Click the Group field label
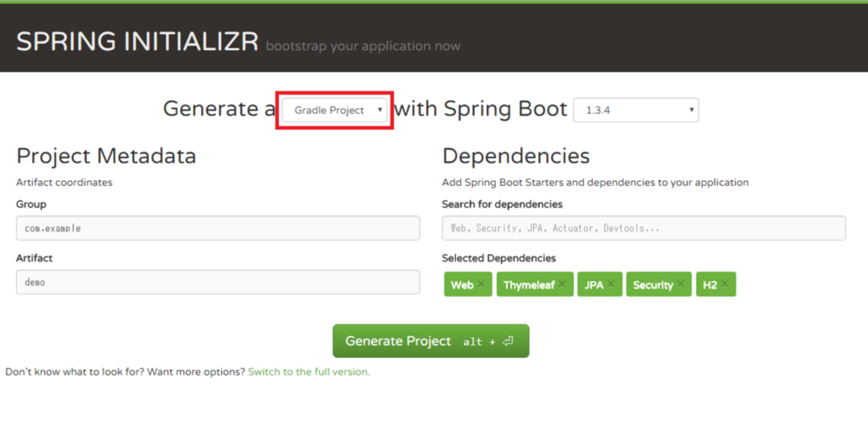 tap(31, 204)
